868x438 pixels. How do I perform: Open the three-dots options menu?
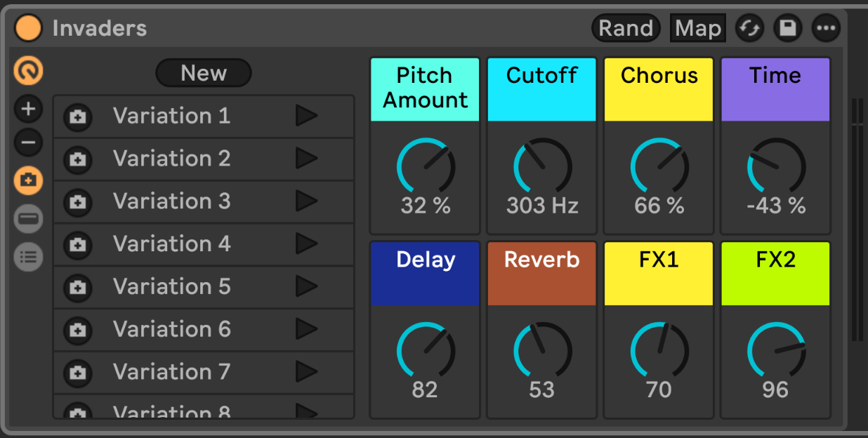[826, 28]
